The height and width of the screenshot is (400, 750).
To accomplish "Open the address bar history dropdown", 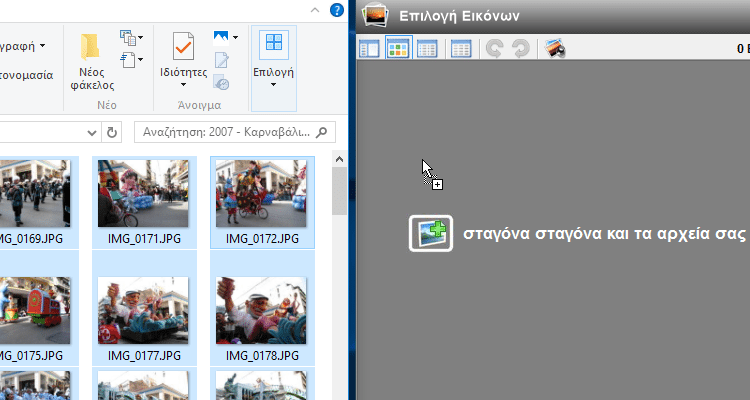I will point(92,132).
